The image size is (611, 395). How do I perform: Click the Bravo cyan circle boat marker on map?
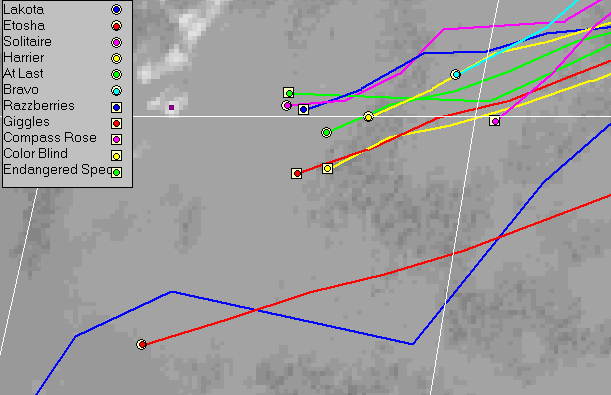(x=456, y=74)
